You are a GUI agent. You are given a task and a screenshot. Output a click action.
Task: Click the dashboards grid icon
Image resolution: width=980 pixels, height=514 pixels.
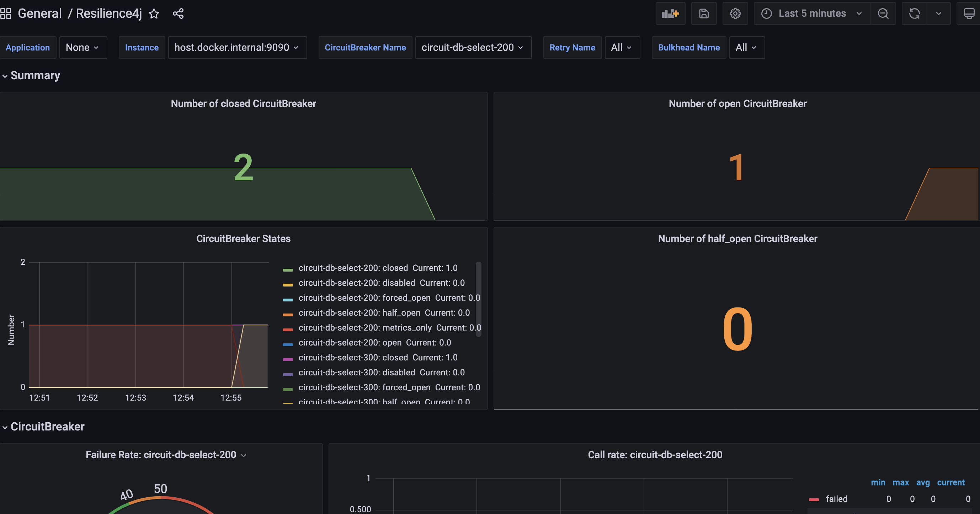6,14
